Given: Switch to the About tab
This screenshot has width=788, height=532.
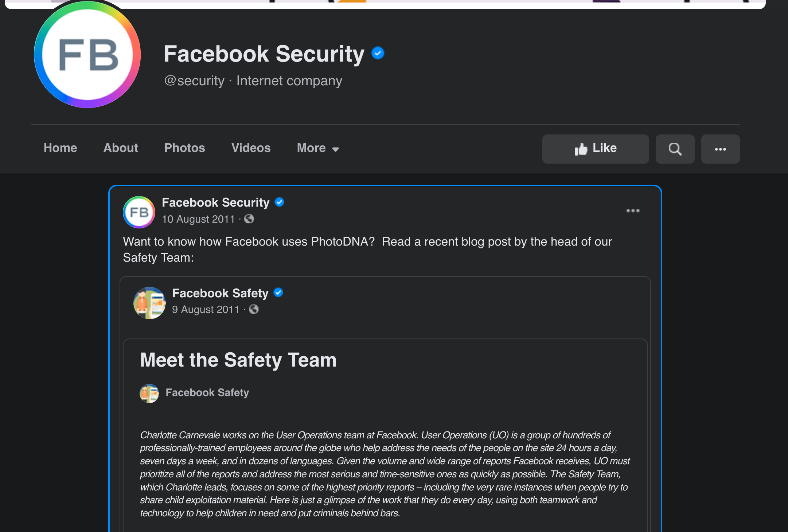Looking at the screenshot, I should 121,148.
